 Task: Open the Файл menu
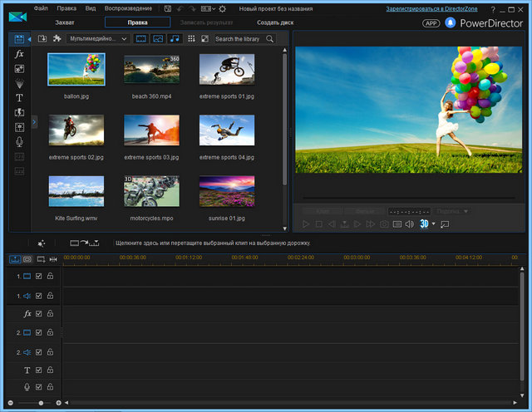(41, 7)
